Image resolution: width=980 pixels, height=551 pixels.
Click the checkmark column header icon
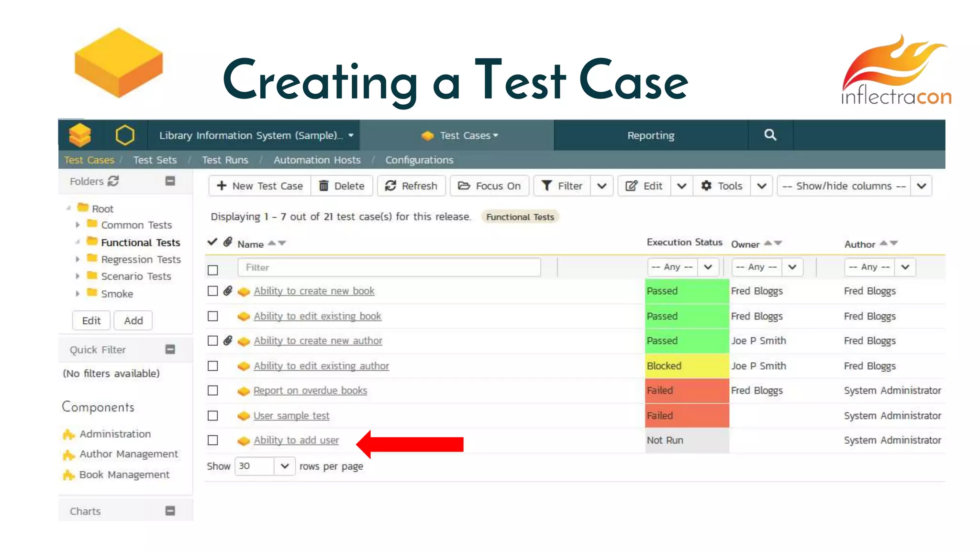coord(212,242)
